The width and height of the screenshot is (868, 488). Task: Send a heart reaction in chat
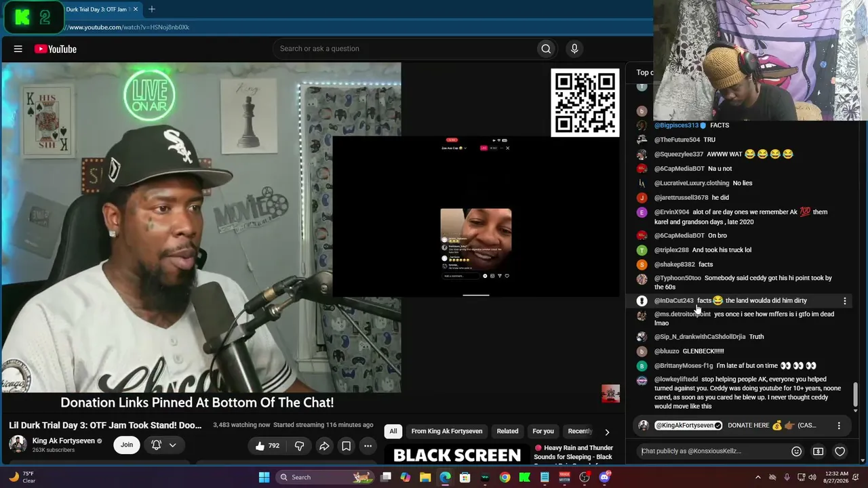[x=840, y=451]
